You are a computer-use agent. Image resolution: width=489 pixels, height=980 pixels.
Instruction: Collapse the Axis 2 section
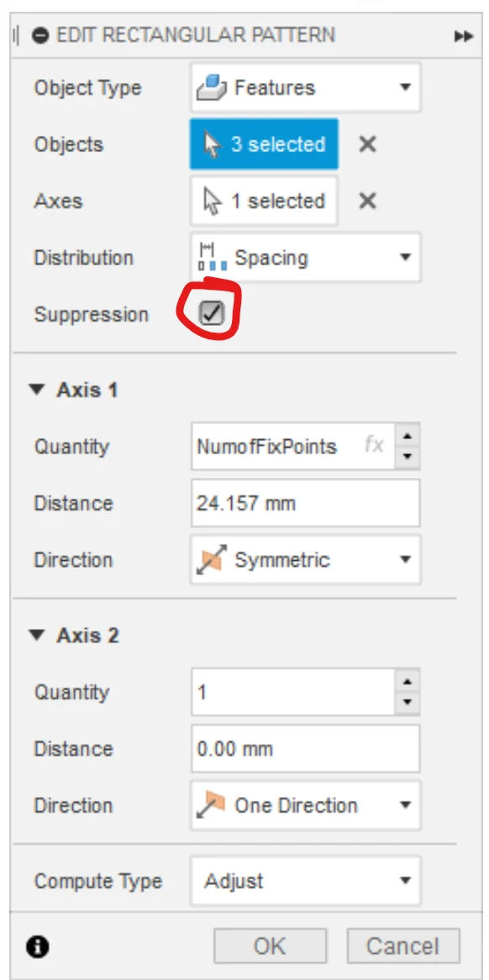pos(38,637)
